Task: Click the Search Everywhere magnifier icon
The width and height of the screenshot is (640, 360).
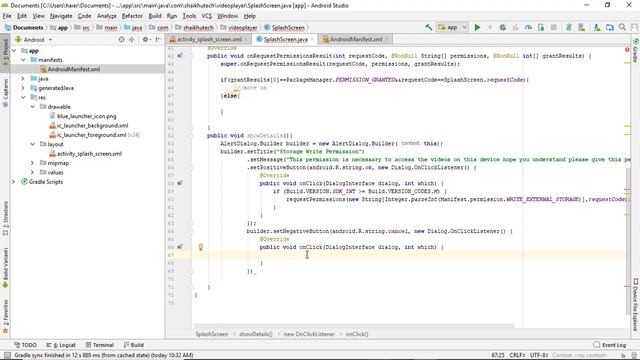Action: pyautogui.click(x=622, y=27)
